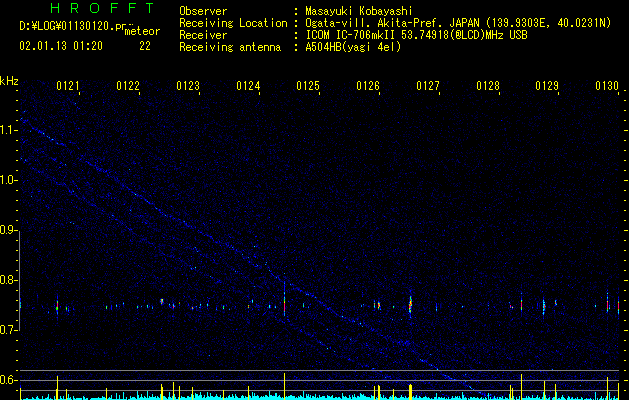This screenshot has width=629, height=400.
Task: Click the 1.0 kHz frequency label
Action: coord(8,180)
